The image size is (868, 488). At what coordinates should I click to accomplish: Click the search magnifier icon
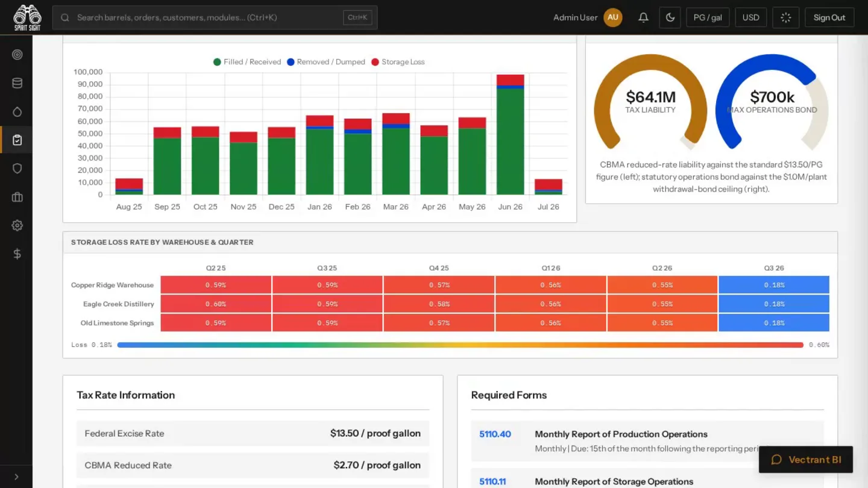click(x=65, y=17)
